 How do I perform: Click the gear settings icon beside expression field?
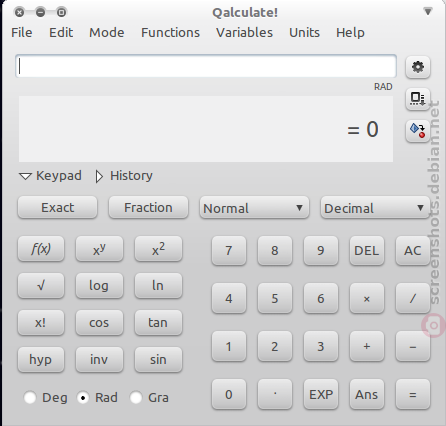(x=418, y=67)
